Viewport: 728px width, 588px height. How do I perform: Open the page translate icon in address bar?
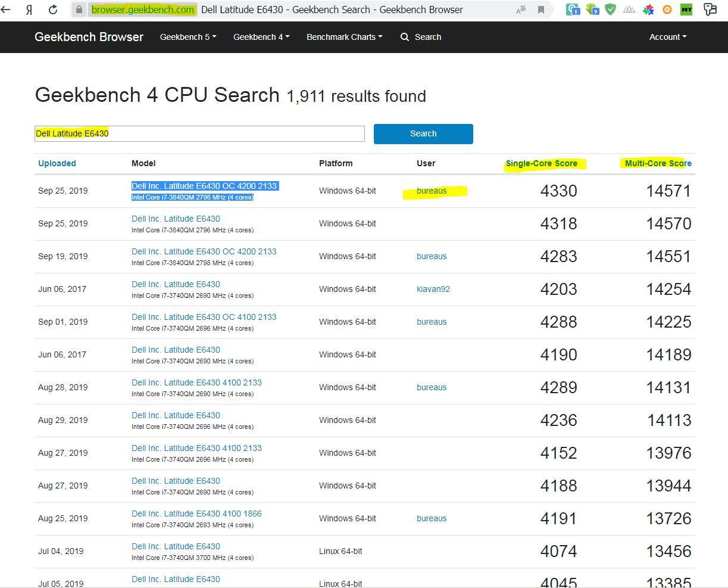[x=521, y=10]
